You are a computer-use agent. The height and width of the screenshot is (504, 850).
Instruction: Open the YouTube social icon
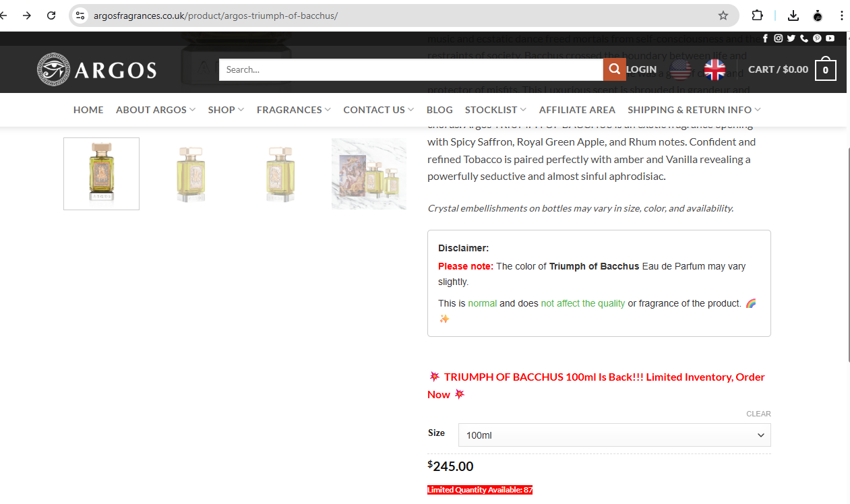830,38
